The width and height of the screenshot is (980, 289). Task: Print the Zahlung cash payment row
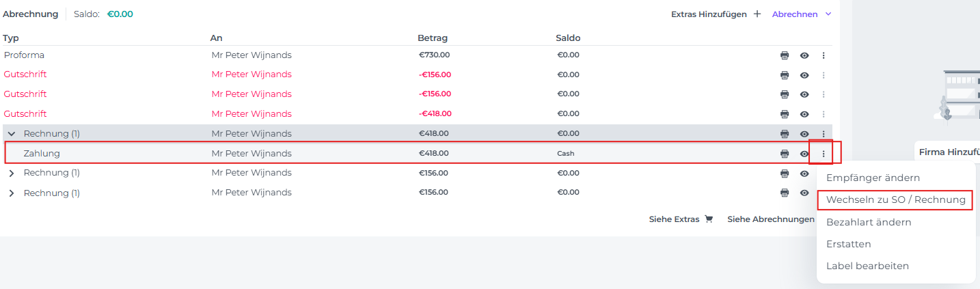pos(785,154)
